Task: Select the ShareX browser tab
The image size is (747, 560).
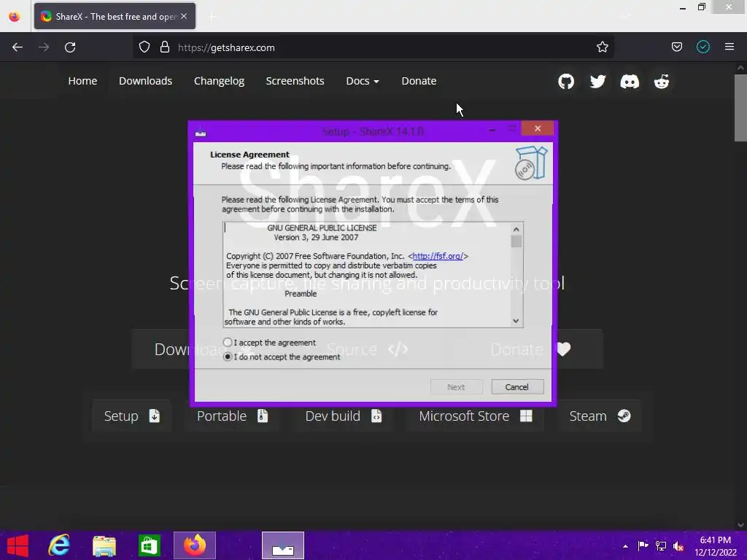Action: click(x=115, y=16)
